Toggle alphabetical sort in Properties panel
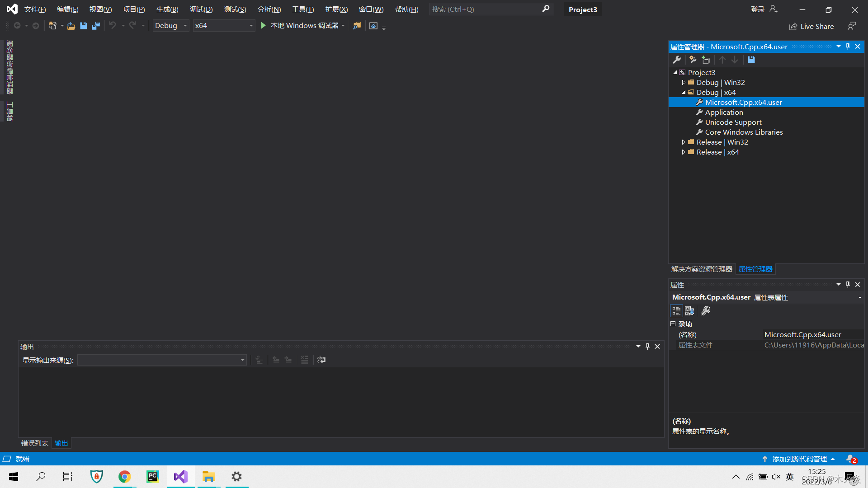This screenshot has height=488, width=868. [x=689, y=311]
